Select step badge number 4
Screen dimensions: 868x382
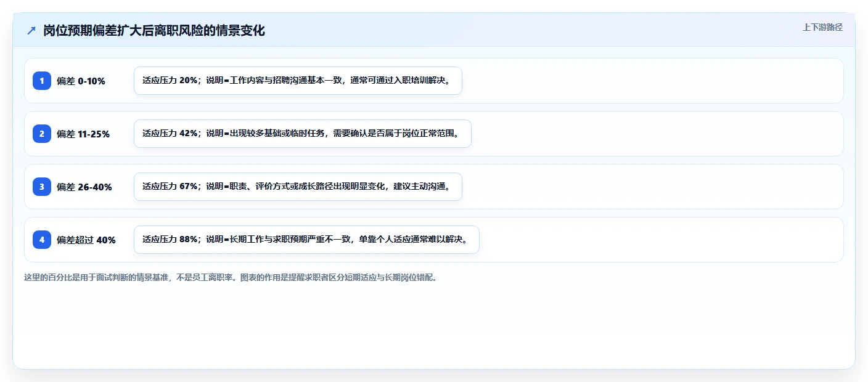[42, 240]
